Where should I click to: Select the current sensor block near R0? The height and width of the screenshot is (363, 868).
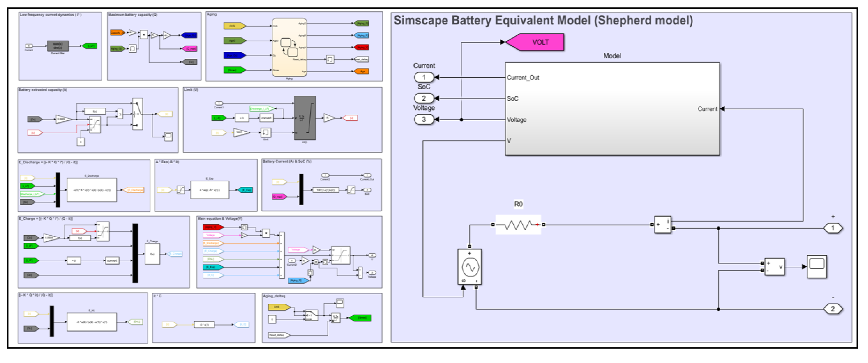coord(662,225)
